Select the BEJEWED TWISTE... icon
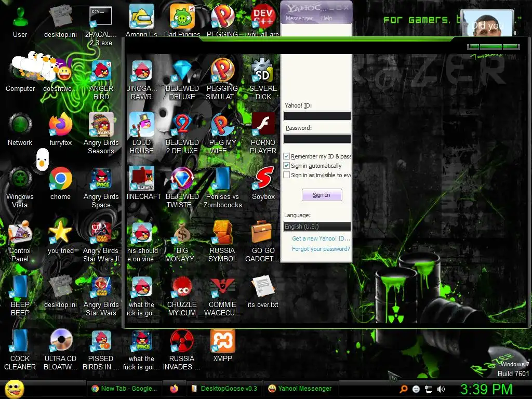Image resolution: width=532 pixels, height=399 pixels. pyautogui.click(x=182, y=187)
